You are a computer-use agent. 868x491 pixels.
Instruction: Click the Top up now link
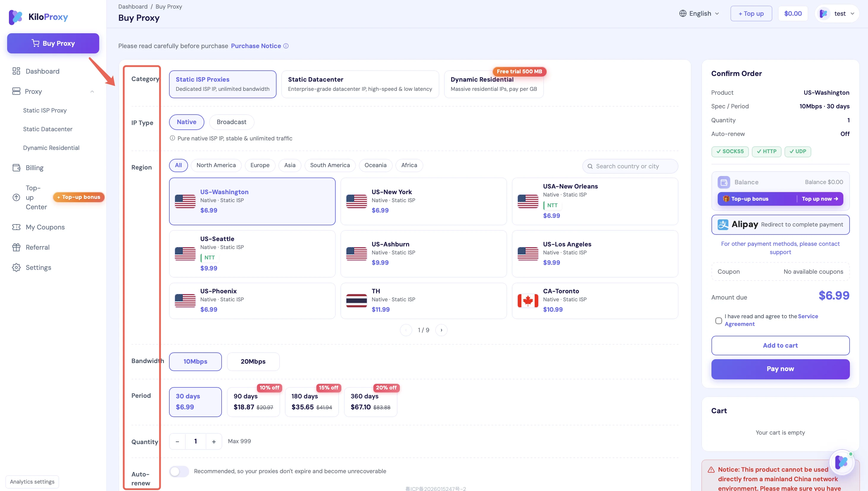pos(820,199)
